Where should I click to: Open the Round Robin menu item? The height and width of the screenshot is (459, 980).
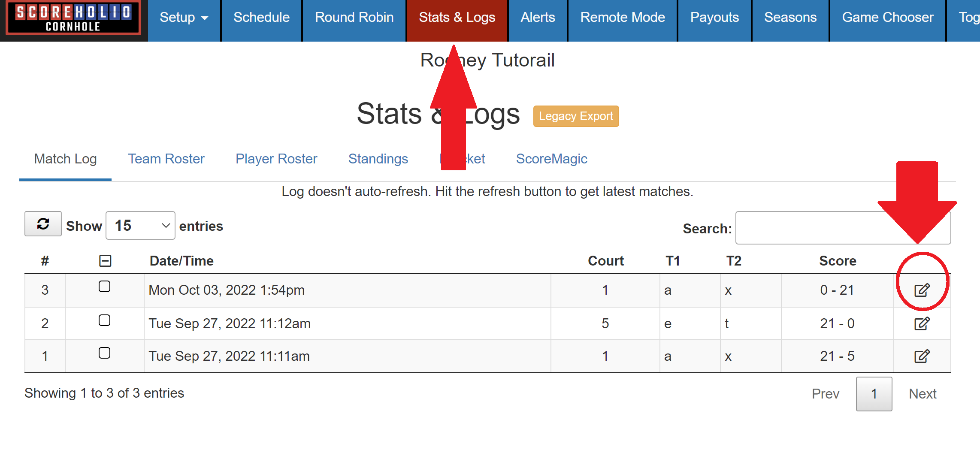354,18
